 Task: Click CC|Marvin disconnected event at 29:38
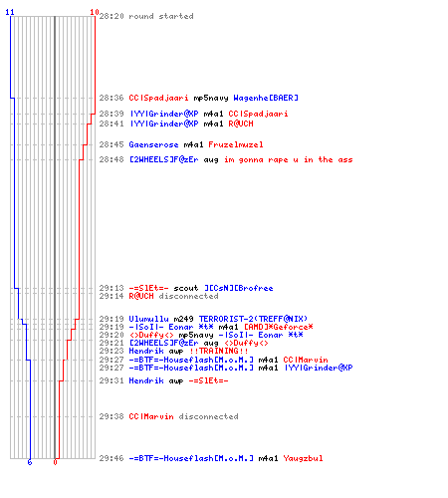coord(183,416)
